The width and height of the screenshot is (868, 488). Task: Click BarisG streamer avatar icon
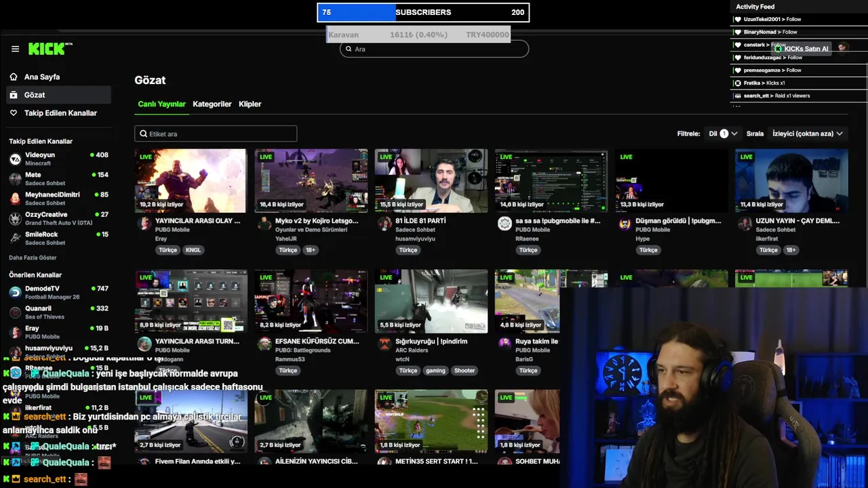point(505,344)
